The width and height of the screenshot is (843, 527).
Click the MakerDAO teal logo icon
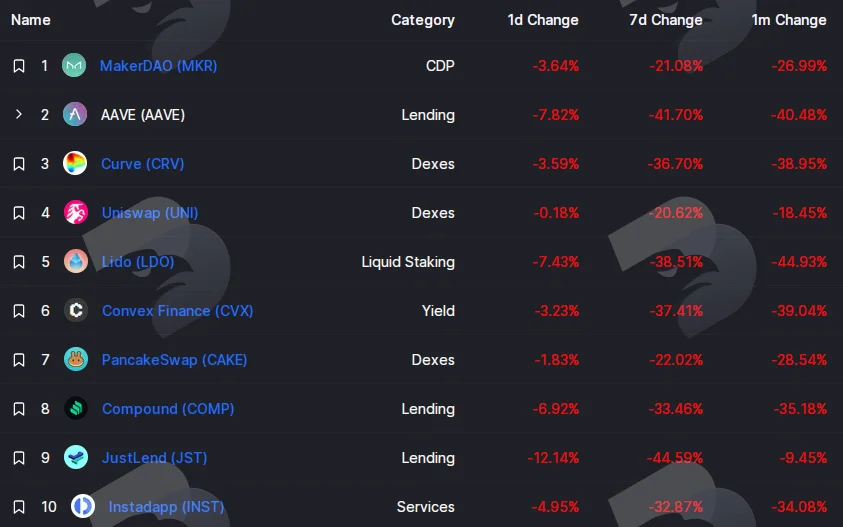pyautogui.click(x=74, y=66)
